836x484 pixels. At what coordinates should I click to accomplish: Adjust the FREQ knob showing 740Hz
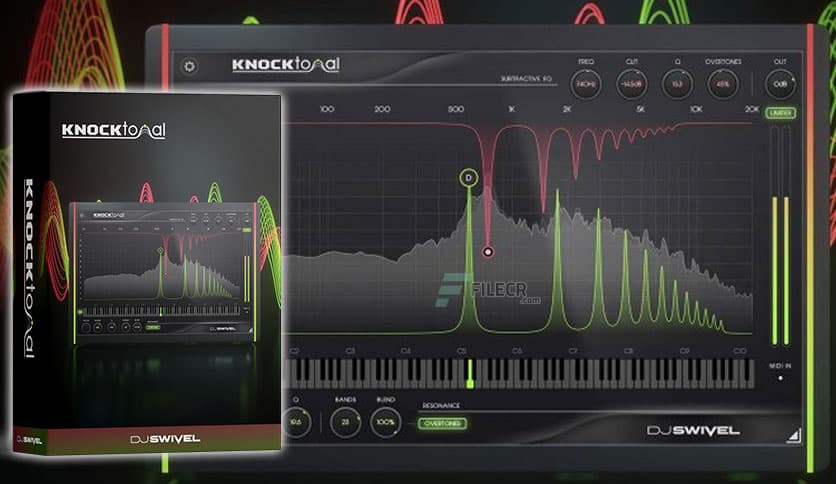pyautogui.click(x=586, y=84)
